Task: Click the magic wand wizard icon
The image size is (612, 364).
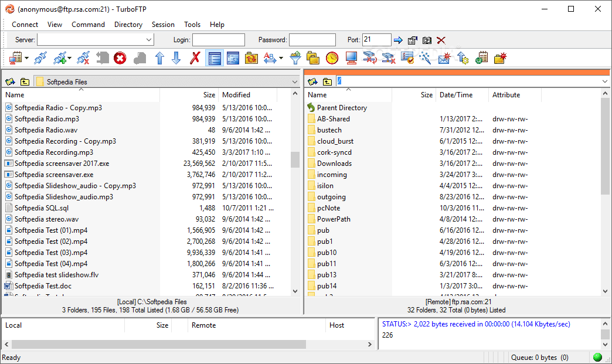Action: [x=425, y=59]
